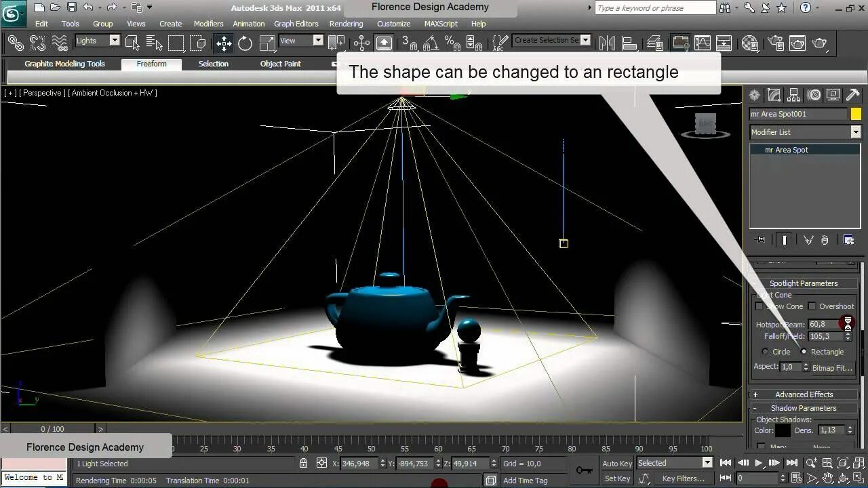
Task: Click the Add Time Tag label
Action: 525,481
